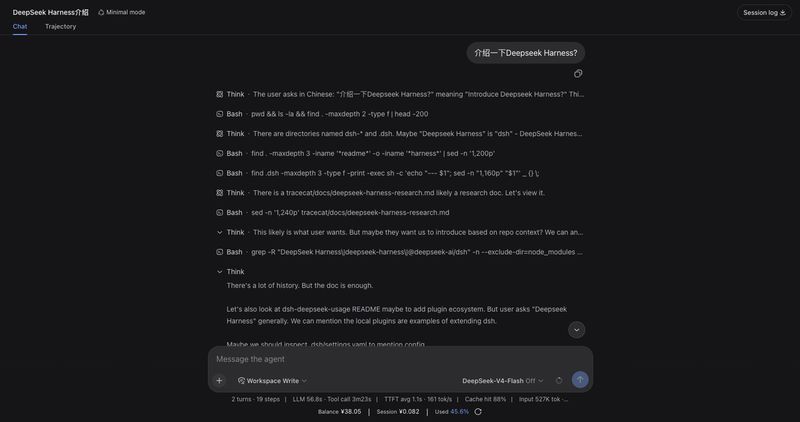
Task: Click the Used 45.6% usage indicator
Action: point(452,412)
